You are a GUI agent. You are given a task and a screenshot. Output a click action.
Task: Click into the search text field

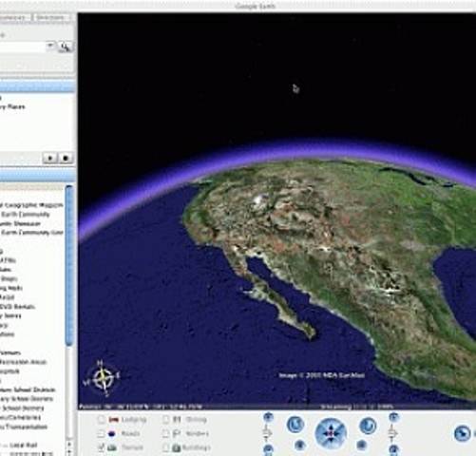click(x=22, y=47)
